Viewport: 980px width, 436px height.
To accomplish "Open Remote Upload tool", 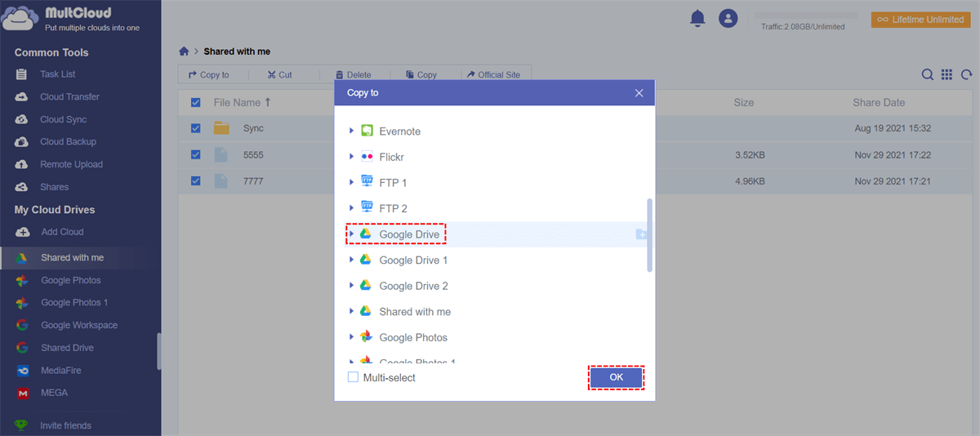I will click(71, 164).
